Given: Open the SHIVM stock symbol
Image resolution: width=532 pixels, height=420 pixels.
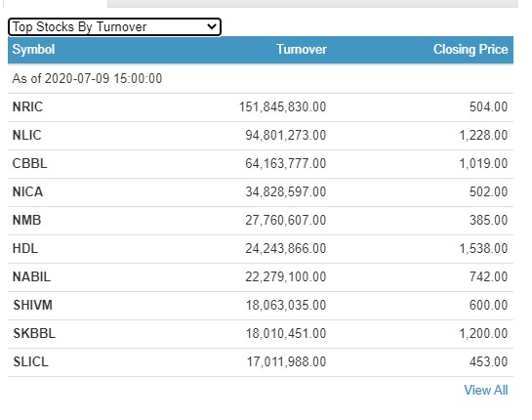Looking at the screenshot, I should click(32, 306).
